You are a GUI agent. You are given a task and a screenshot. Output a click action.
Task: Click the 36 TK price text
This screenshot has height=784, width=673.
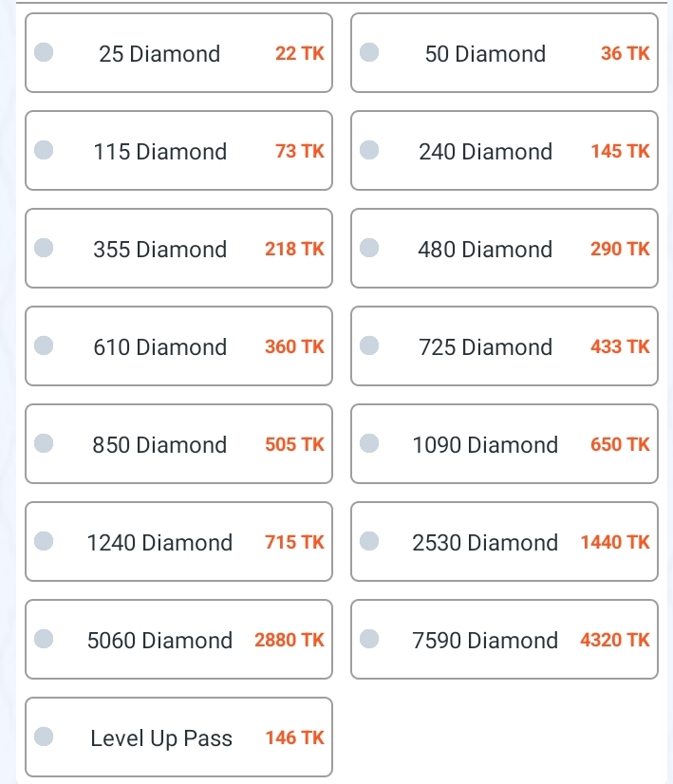(x=625, y=53)
